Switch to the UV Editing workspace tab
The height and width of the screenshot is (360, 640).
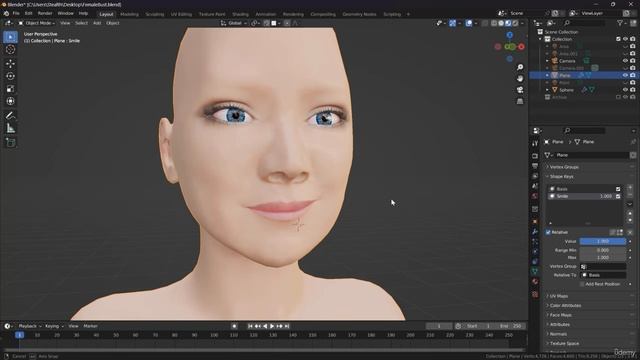click(181, 14)
